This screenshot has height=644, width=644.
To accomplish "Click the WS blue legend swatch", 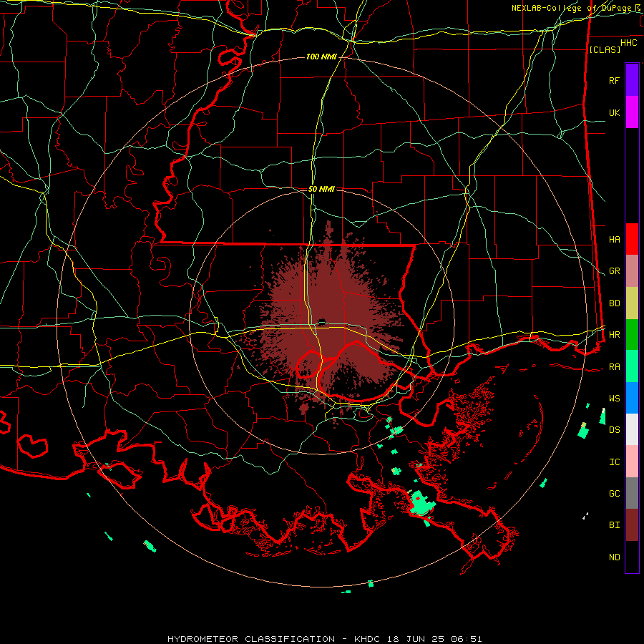I will coord(632,398).
